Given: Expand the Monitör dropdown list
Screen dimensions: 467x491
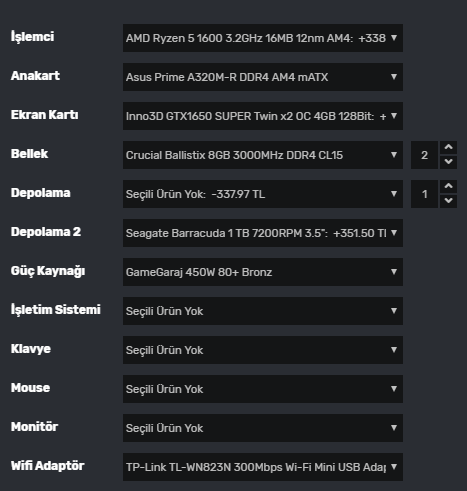Looking at the screenshot, I should [263, 428].
